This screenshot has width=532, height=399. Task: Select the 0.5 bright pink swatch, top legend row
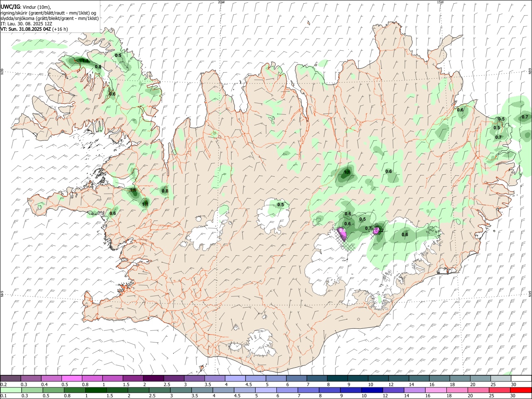click(71, 378)
